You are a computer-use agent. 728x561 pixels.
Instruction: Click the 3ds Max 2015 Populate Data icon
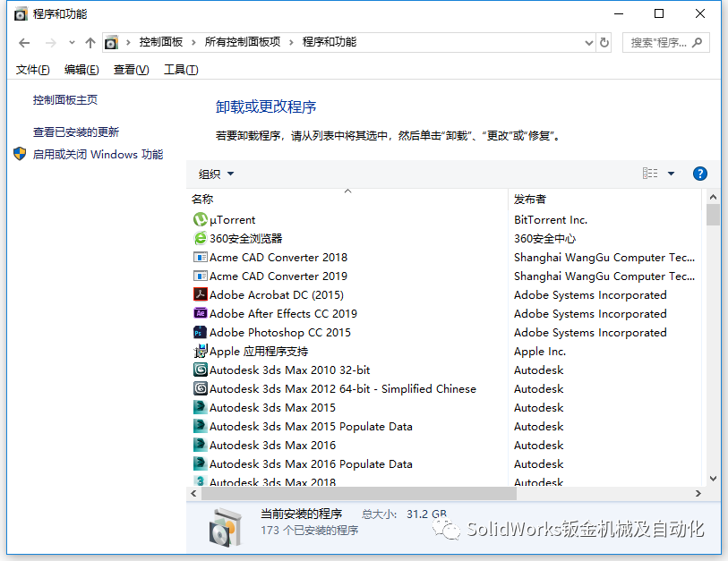pos(200,426)
